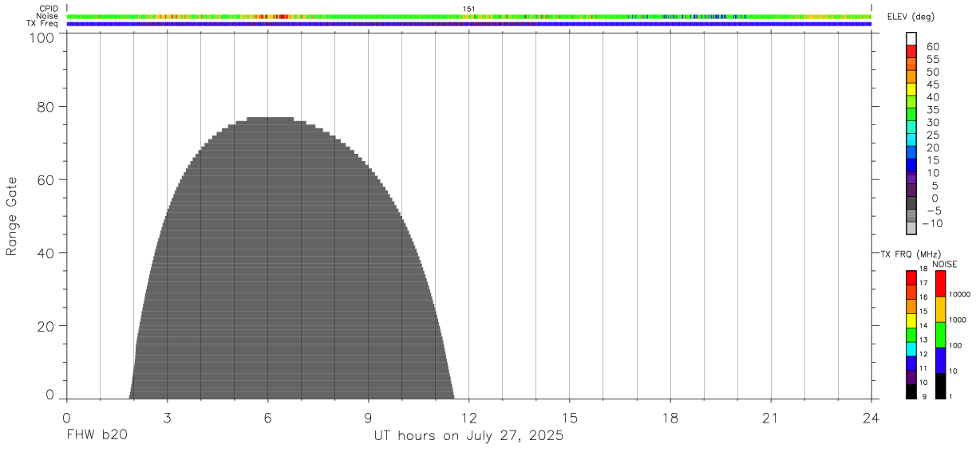Click the 3 tick on UT hours axis

(167, 418)
